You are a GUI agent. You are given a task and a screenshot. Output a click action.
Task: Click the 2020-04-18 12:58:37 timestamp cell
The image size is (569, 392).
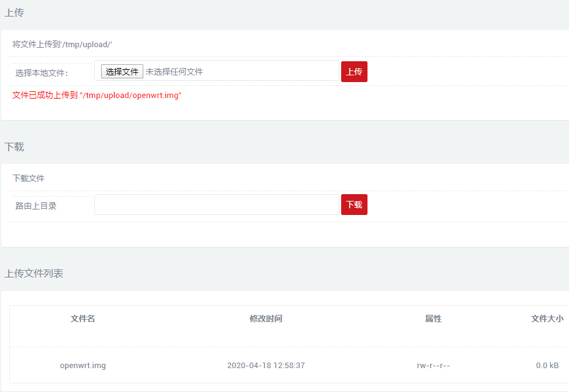266,366
